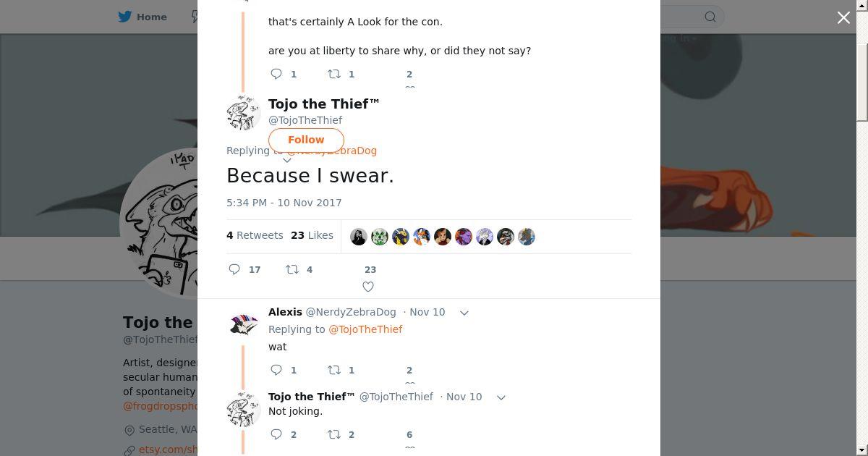Toggle Follow for Tojo the Thief
This screenshot has height=456, width=868.
point(306,140)
